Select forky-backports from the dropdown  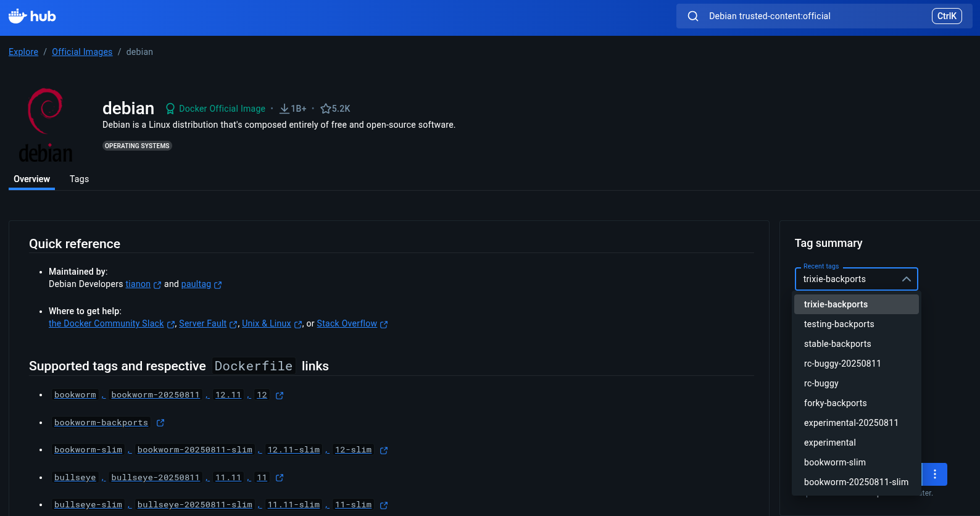857,403
